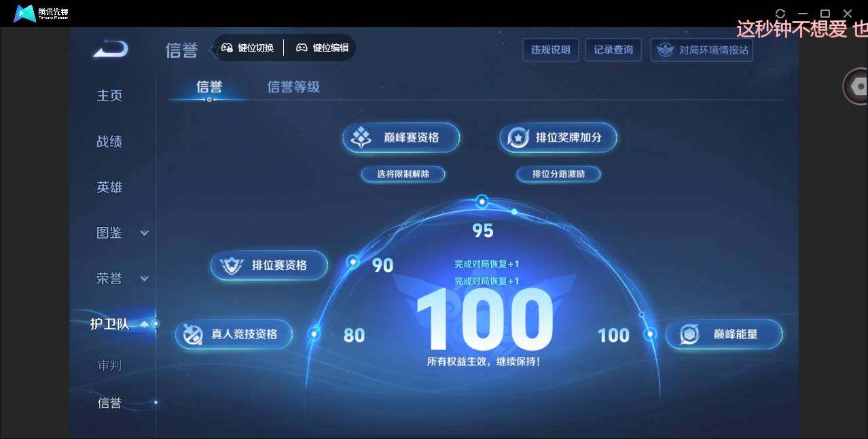Select 护卫队 in sidebar
Image resolution: width=868 pixels, height=439 pixels.
(x=109, y=324)
